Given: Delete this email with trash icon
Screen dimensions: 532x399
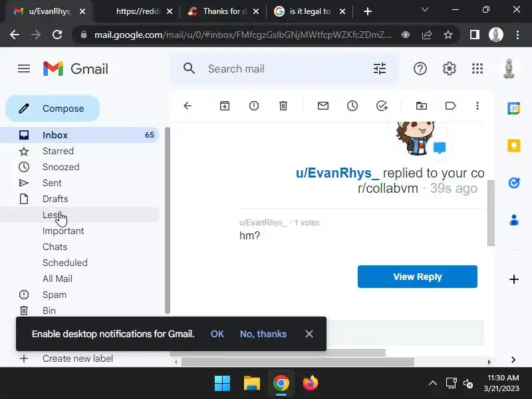Looking at the screenshot, I should (x=283, y=106).
